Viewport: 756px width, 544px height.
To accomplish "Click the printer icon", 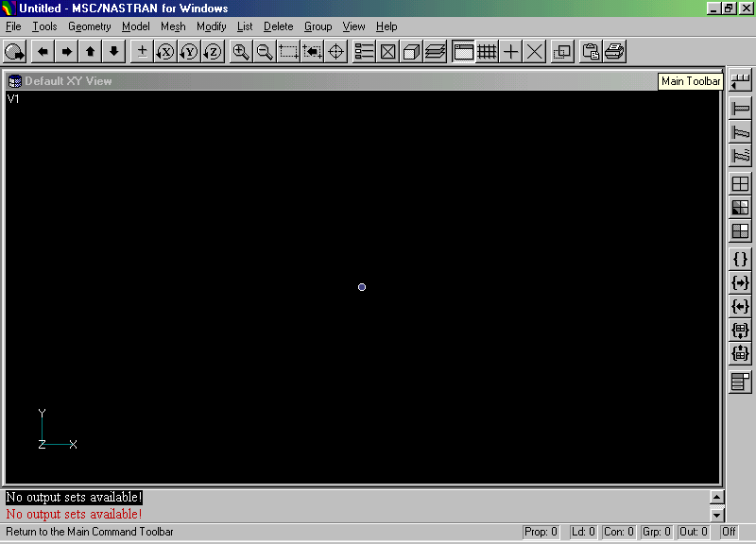I will (614, 52).
